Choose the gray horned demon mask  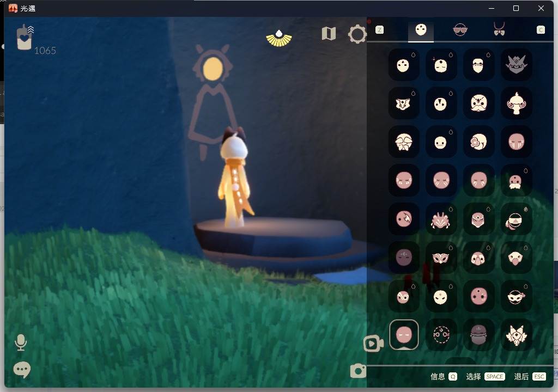point(517,65)
